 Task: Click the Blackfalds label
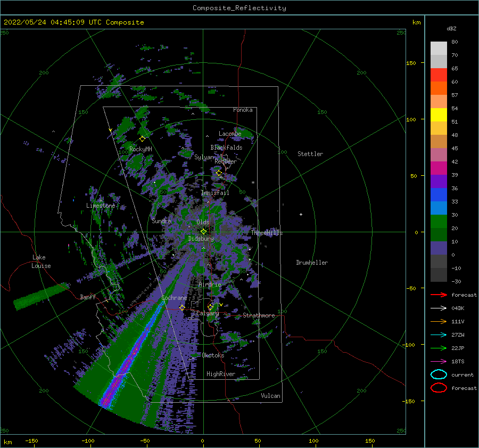point(226,148)
